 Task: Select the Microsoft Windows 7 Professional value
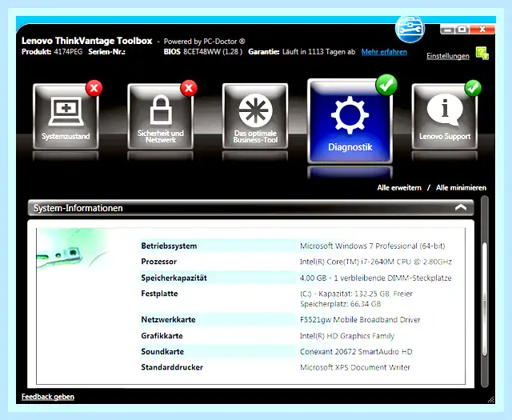372,246
